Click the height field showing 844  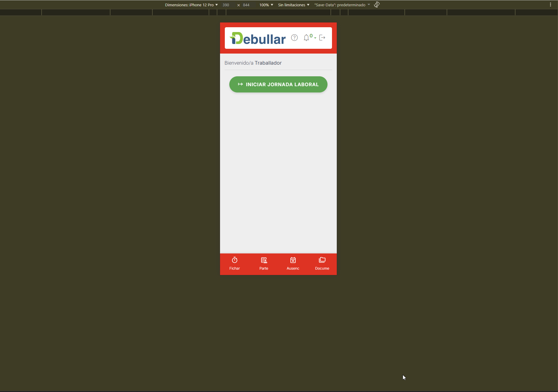point(246,5)
